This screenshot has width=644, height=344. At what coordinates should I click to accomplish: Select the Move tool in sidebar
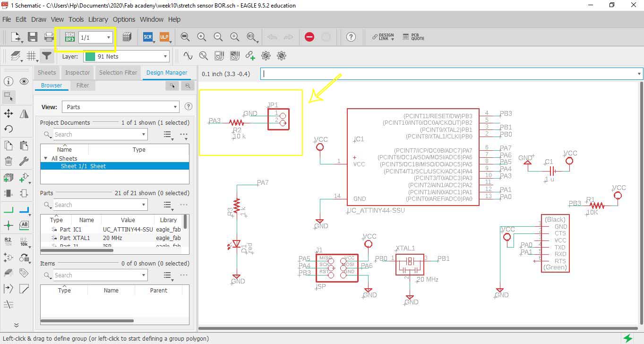tap(9, 113)
